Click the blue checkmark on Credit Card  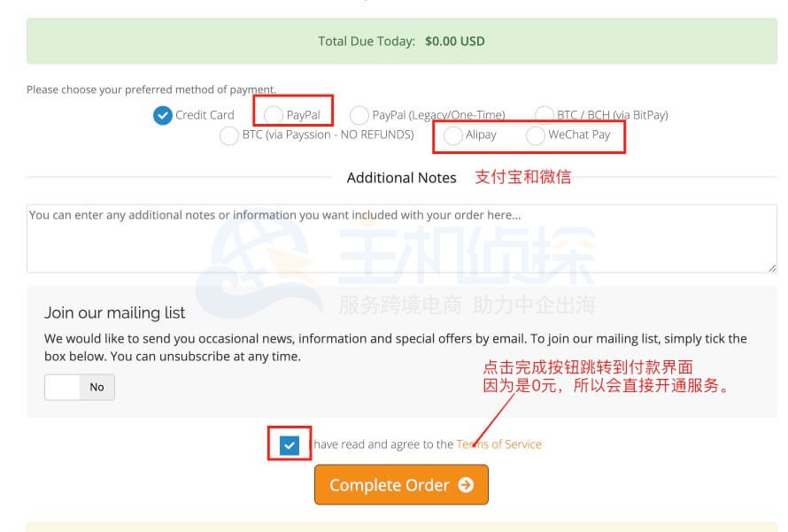163,116
